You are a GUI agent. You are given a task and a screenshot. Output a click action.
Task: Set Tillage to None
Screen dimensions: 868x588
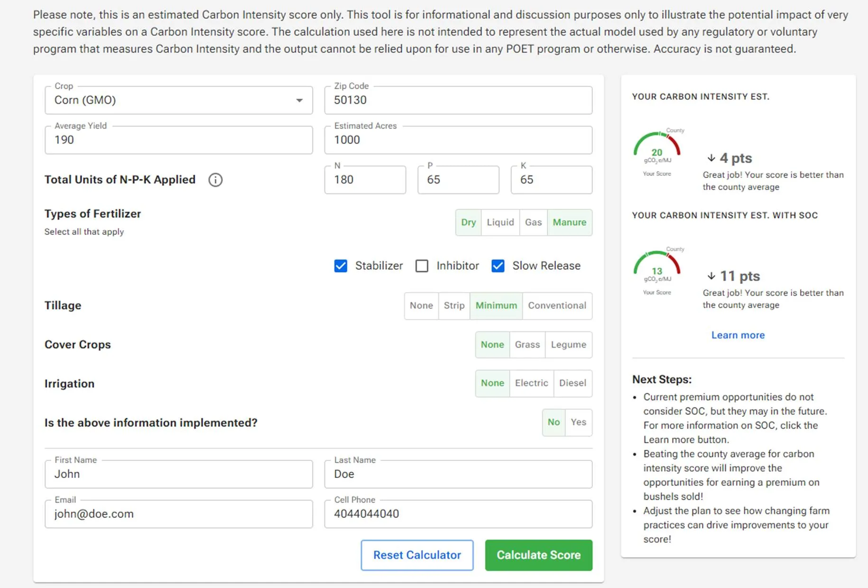point(421,306)
